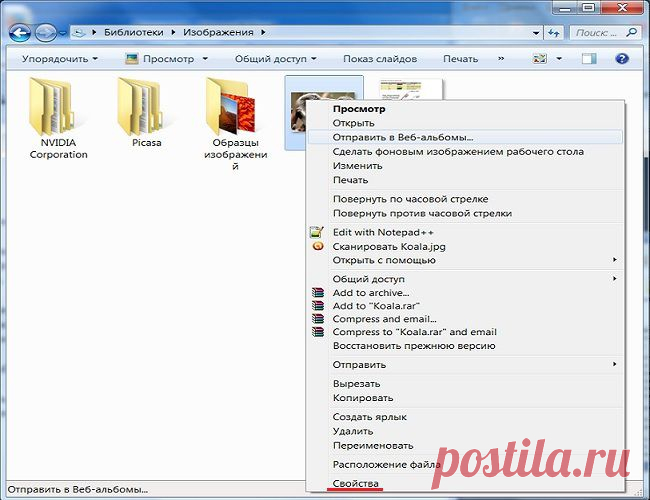
Task: Open the Упорядочить menu
Action: [60, 59]
